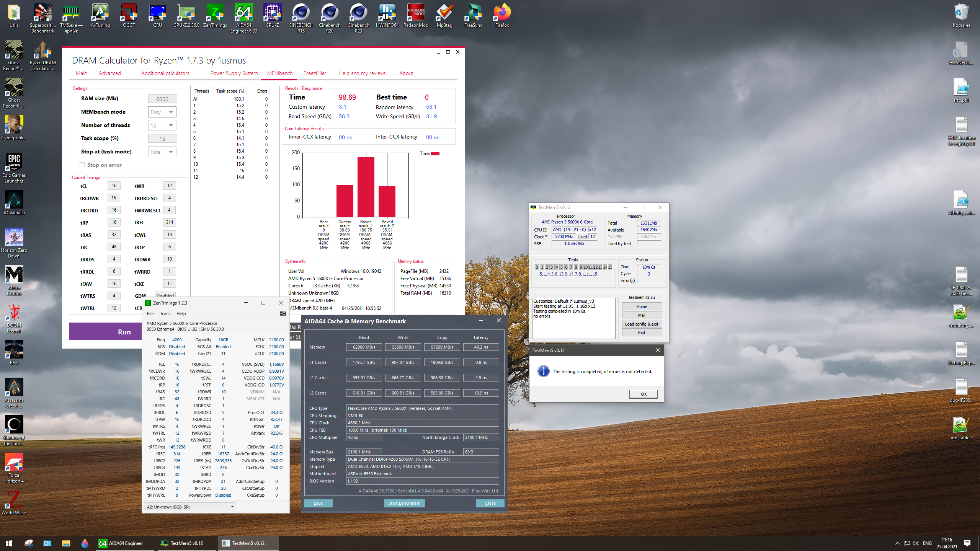This screenshot has width=980, height=551.
Task: Expand the MEMbench mode dropdown
Action: click(x=171, y=112)
